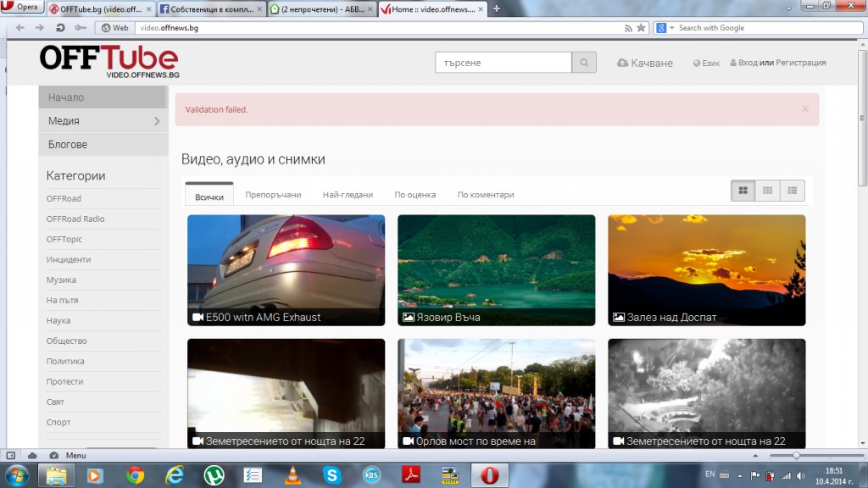Select the Най-гледани tab
Viewport: 868px width, 488px height.
[x=348, y=195]
